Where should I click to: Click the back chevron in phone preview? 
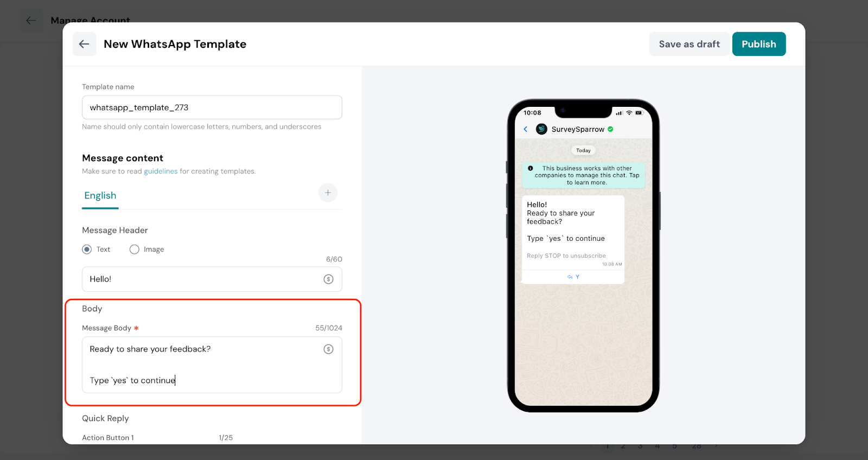525,129
